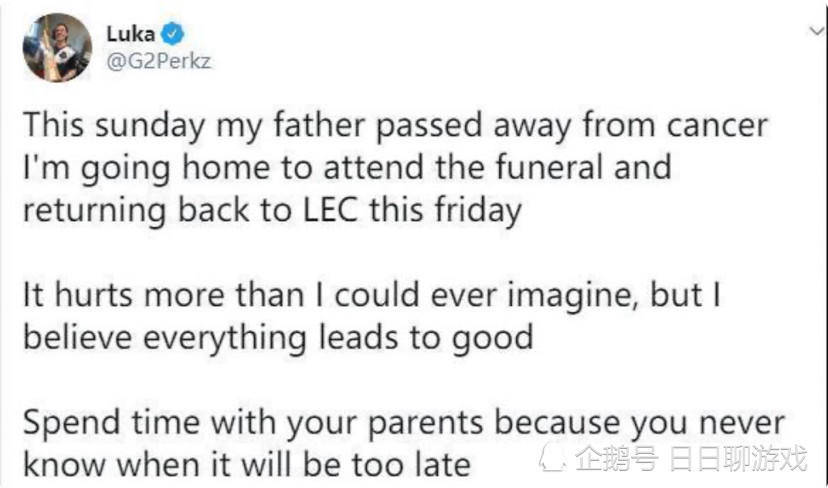Open the @G2Perkz handle link
The width and height of the screenshot is (828, 488).
pos(158,60)
